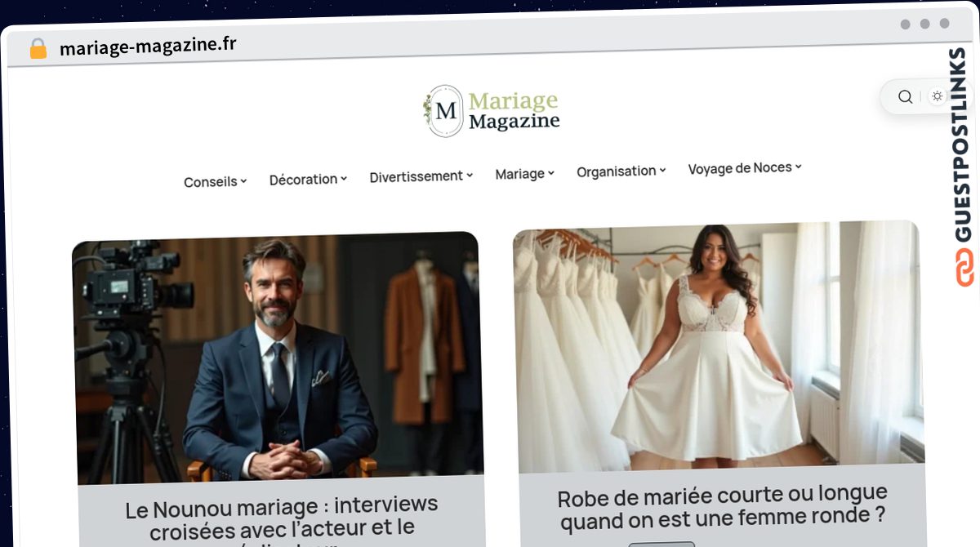Expand the chevron next to Mariage
This screenshot has width=980, height=547.
click(x=551, y=172)
